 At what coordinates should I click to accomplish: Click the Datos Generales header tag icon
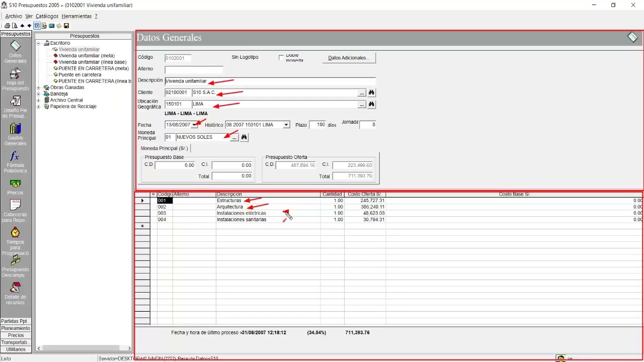632,37
